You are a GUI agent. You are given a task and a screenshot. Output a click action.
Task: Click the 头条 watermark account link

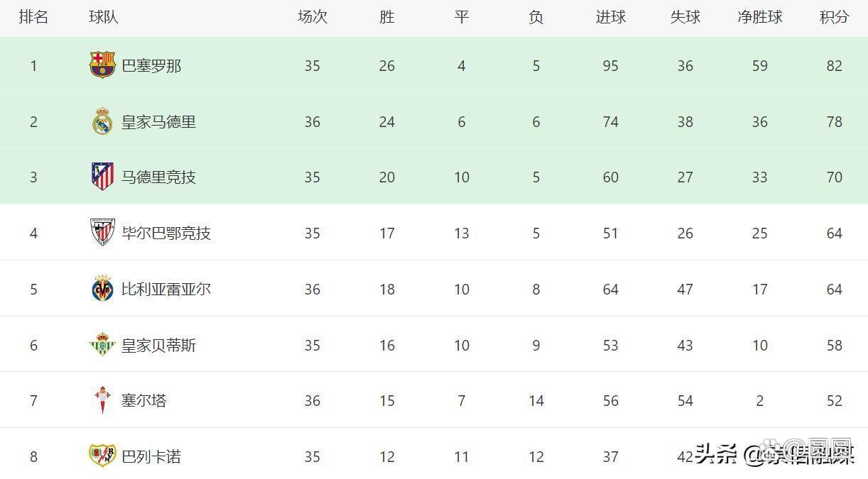tap(775, 453)
